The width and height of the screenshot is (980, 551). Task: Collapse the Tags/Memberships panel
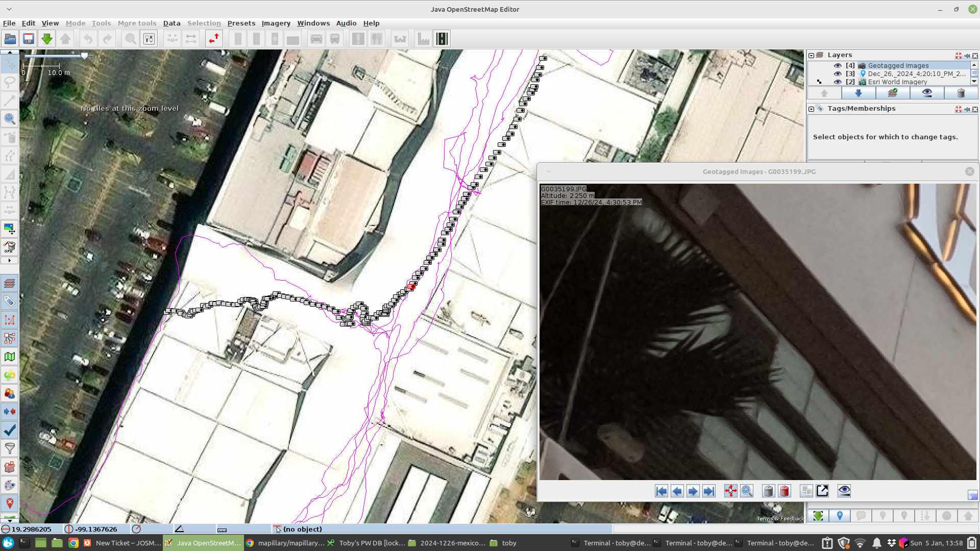coord(811,109)
